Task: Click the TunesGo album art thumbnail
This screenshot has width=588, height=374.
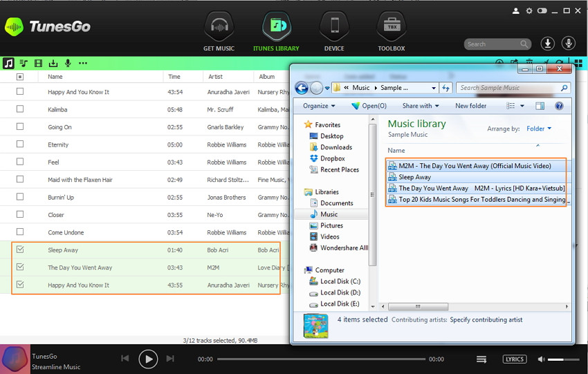Action: [x=15, y=359]
